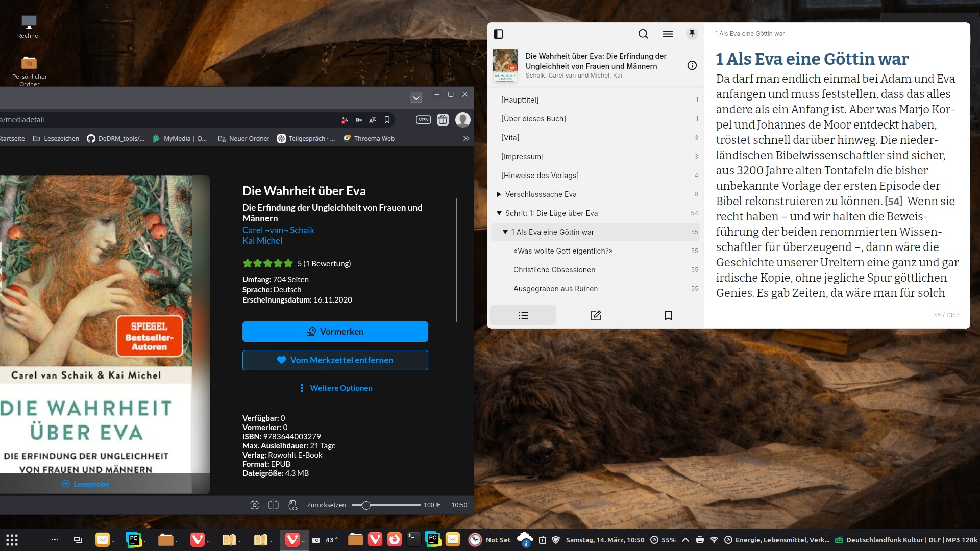The image size is (980, 551).
Task: Open the Weitere Optionen menu
Action: tap(336, 388)
